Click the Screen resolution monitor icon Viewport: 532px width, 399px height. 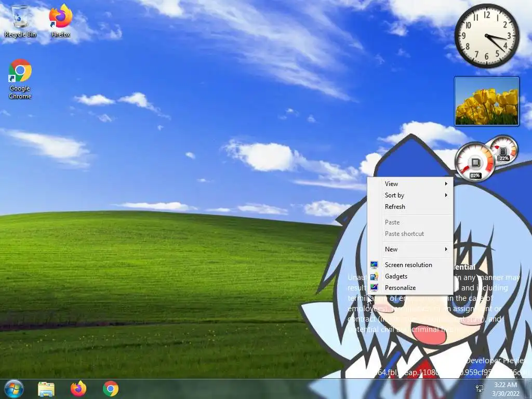(374, 264)
